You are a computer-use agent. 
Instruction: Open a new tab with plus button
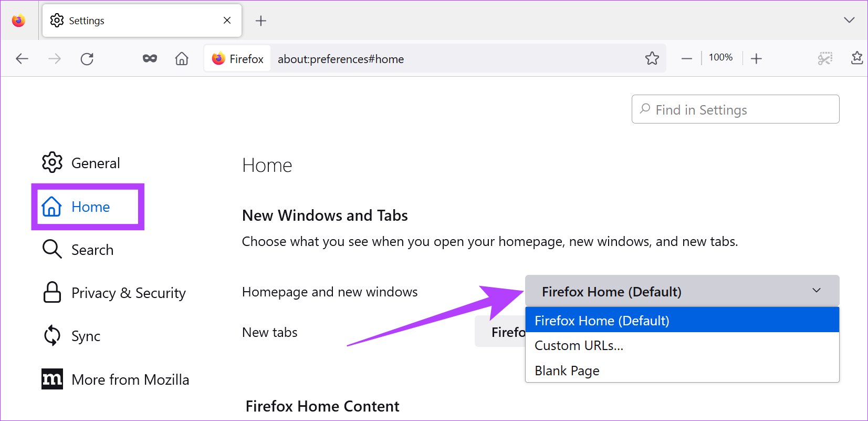coord(260,21)
